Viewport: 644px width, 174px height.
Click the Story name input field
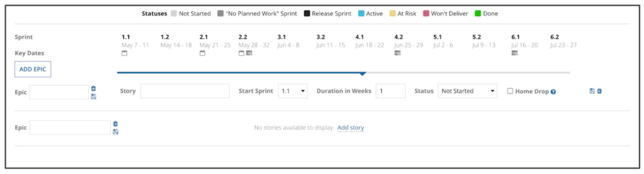click(185, 91)
